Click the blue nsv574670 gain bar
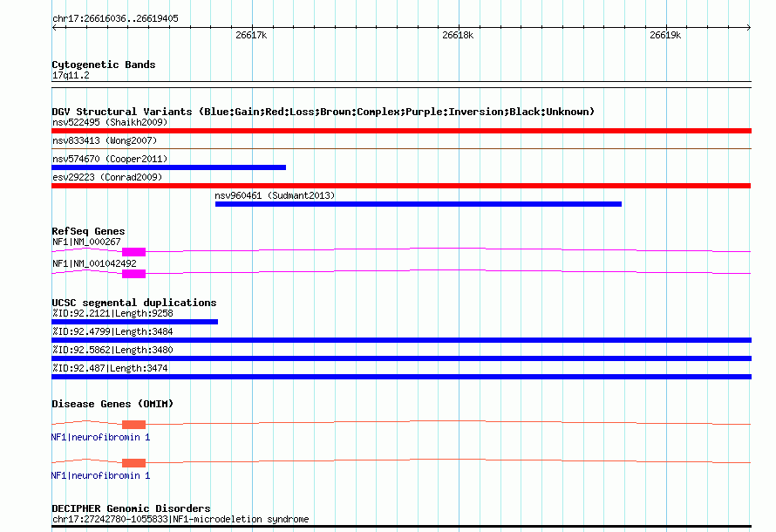This screenshot has height=532, width=776. pyautogui.click(x=169, y=167)
